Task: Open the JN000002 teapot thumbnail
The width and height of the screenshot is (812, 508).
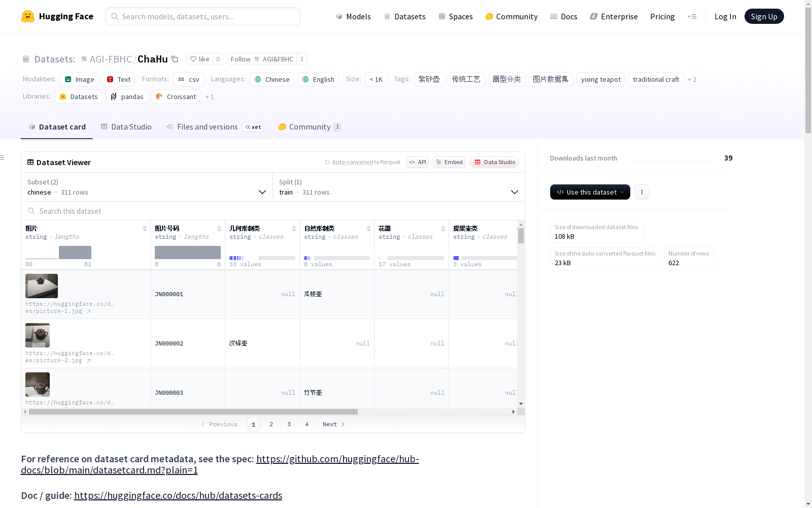Action: point(38,335)
